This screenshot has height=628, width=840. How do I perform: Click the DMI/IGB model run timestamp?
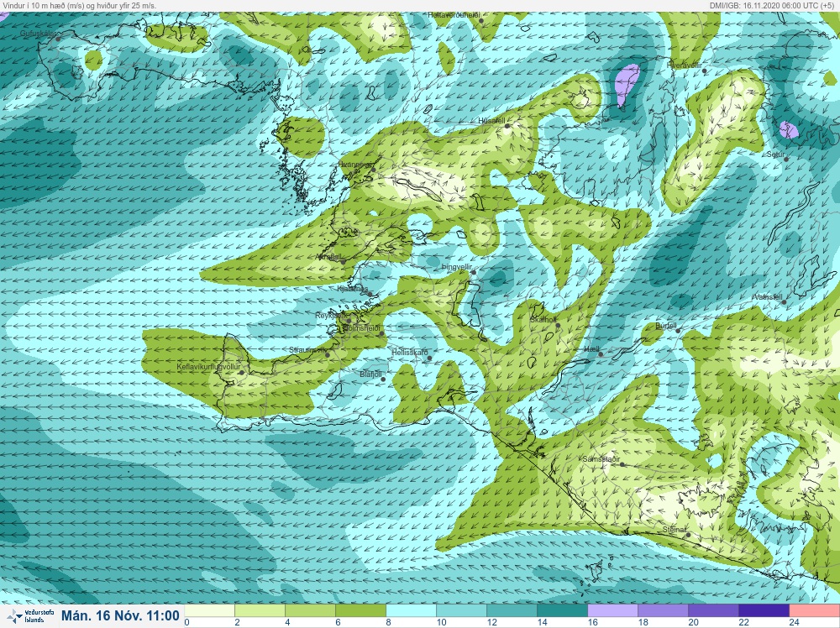coord(771,5)
